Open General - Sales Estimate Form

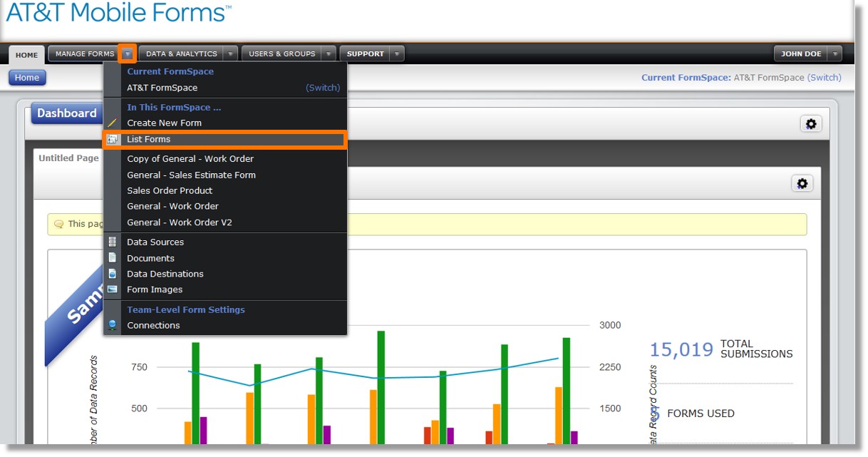pyautogui.click(x=191, y=175)
